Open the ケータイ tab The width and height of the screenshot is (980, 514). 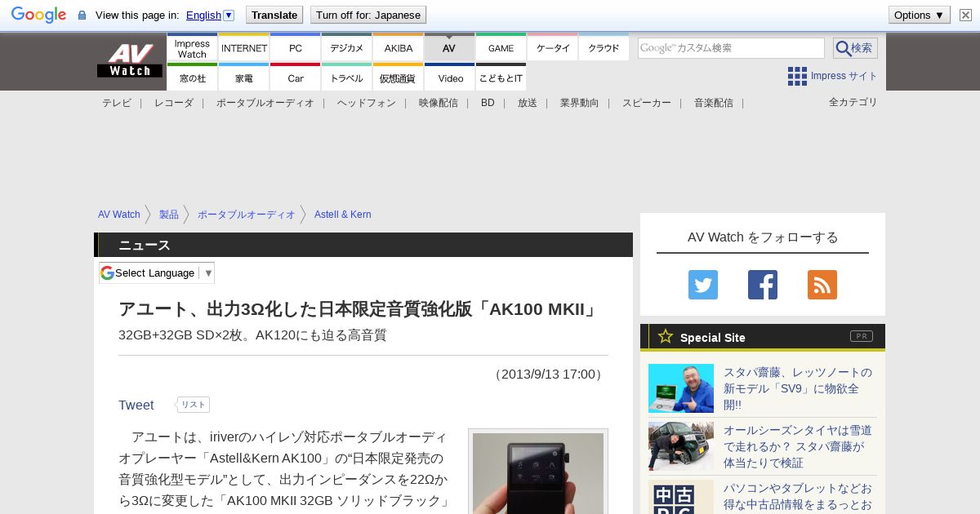point(553,48)
